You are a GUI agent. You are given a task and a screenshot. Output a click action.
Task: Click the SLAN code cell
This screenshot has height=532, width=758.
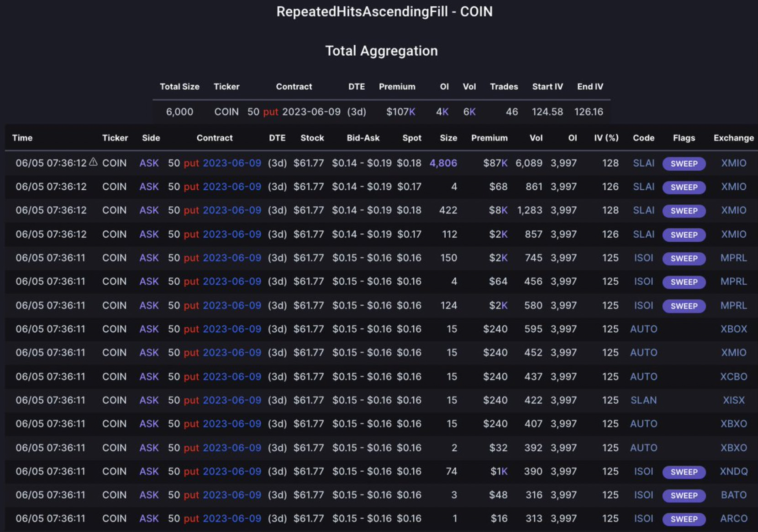click(x=643, y=400)
